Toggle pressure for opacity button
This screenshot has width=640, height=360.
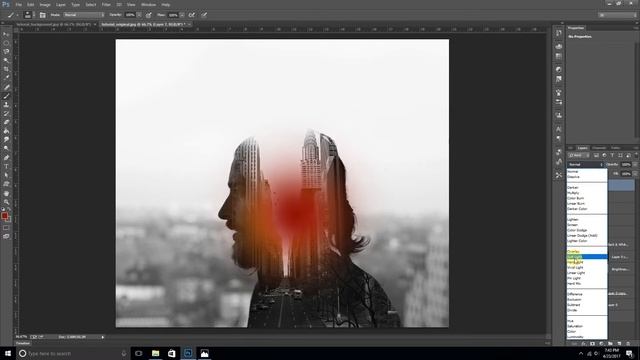click(149, 15)
